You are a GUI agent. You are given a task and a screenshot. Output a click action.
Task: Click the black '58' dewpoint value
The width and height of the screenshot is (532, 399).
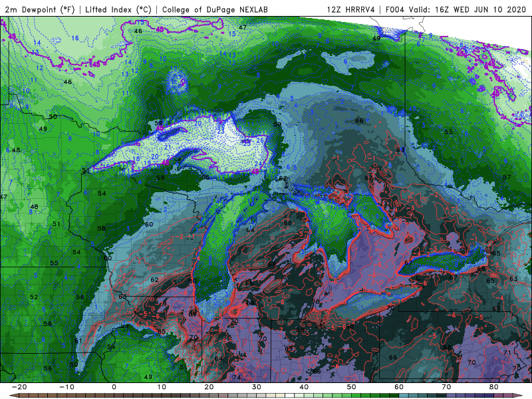pos(102,228)
